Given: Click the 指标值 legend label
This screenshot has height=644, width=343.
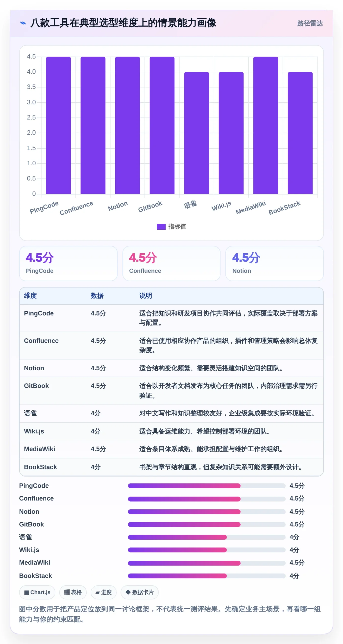Looking at the screenshot, I should click(177, 227).
